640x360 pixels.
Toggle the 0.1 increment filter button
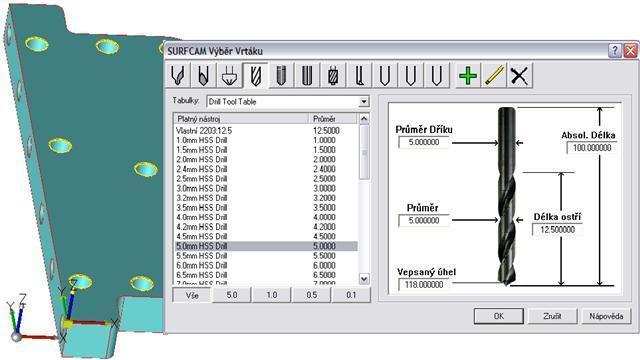pos(351,295)
